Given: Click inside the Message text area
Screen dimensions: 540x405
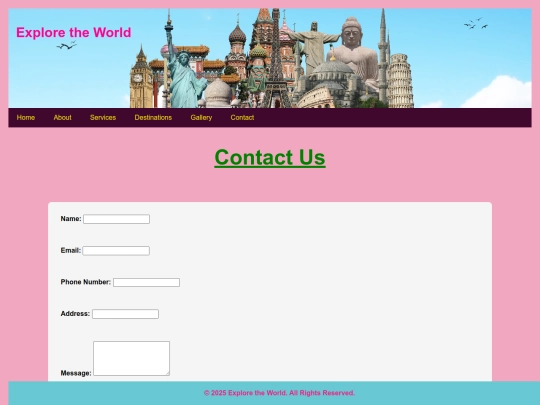Looking at the screenshot, I should (132, 359).
